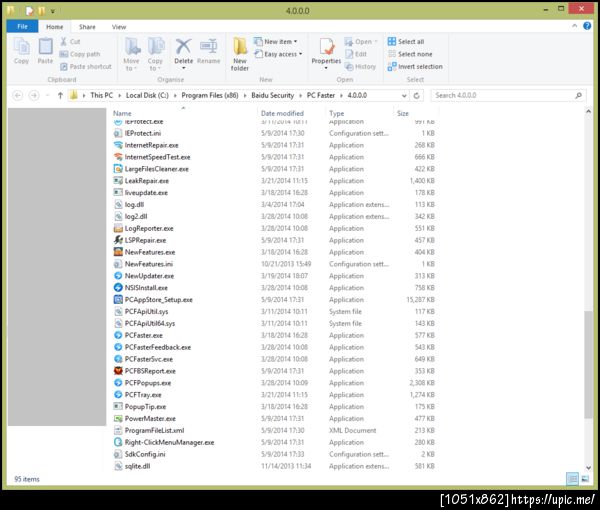Select PCFaster.exe file
This screenshot has height=510, width=600.
[143, 335]
